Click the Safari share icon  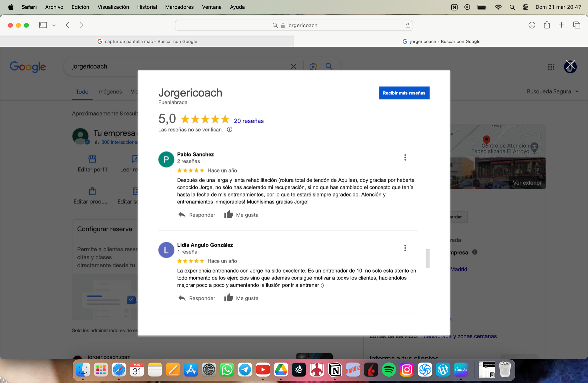[547, 25]
